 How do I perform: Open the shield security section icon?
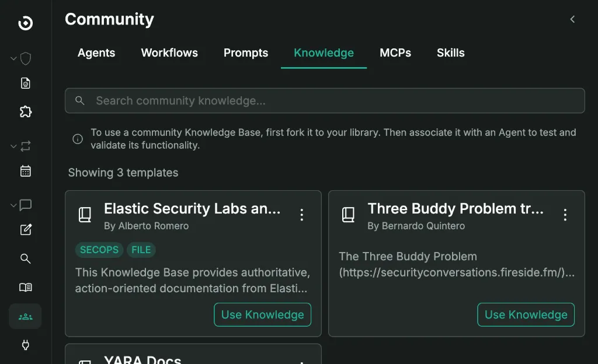26,59
